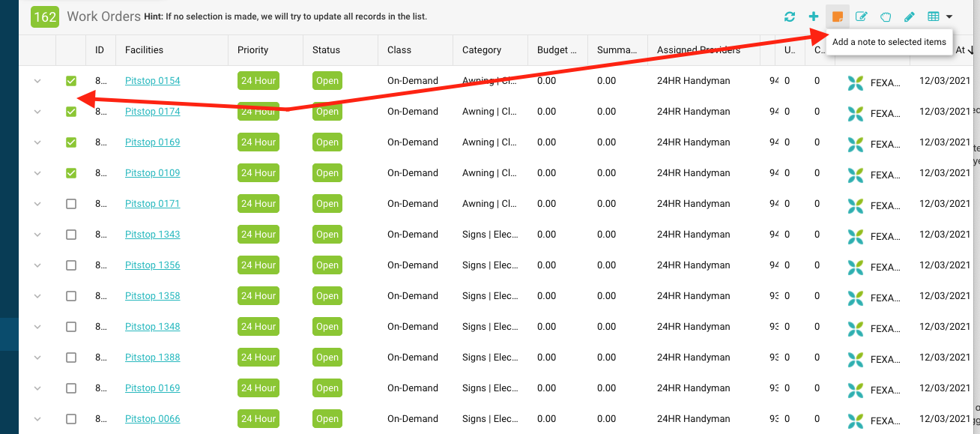
Task: Uncheck the Pitstop 0154 row checkbox
Action: [71, 80]
